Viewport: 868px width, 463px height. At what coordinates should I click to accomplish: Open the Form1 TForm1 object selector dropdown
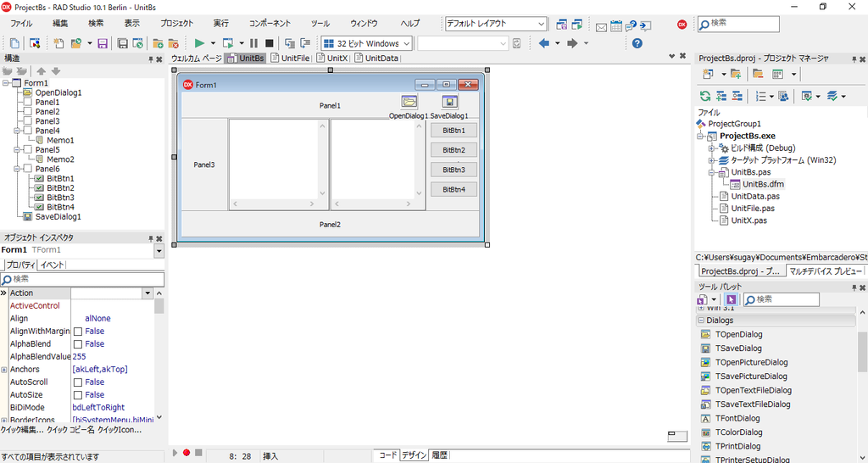[x=159, y=251]
